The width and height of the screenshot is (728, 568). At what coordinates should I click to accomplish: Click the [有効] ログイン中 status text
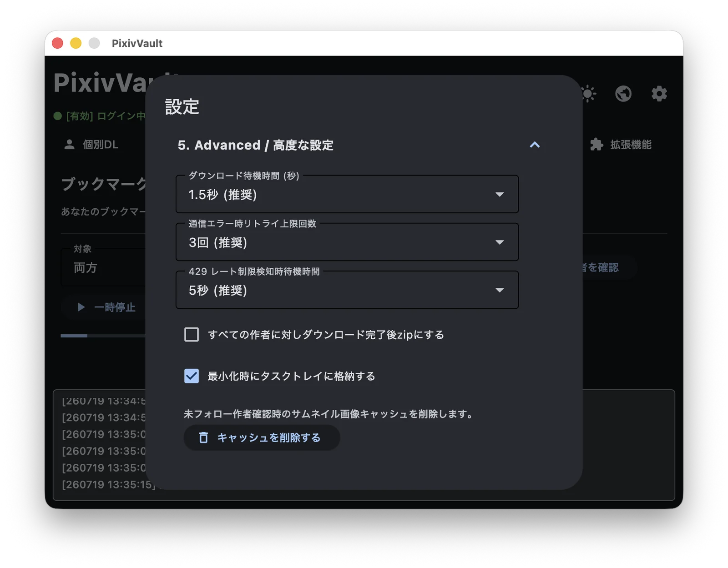tap(106, 116)
